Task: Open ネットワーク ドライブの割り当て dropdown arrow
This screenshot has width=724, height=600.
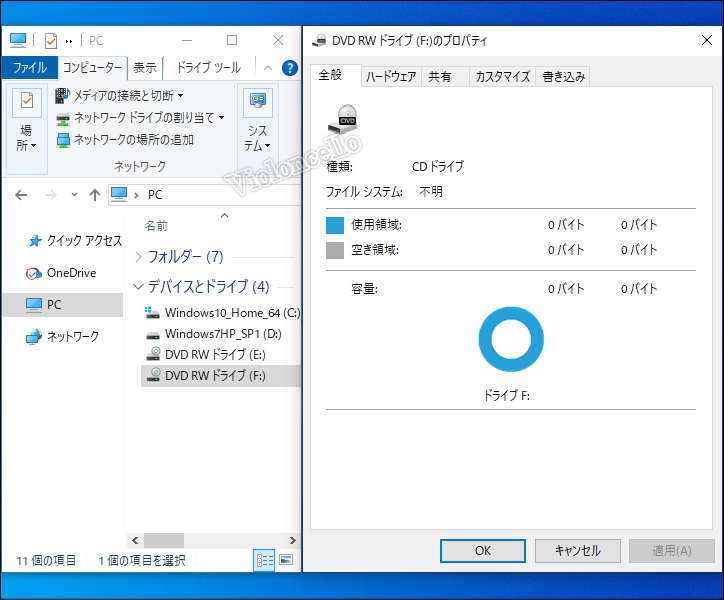Action: coord(222,118)
